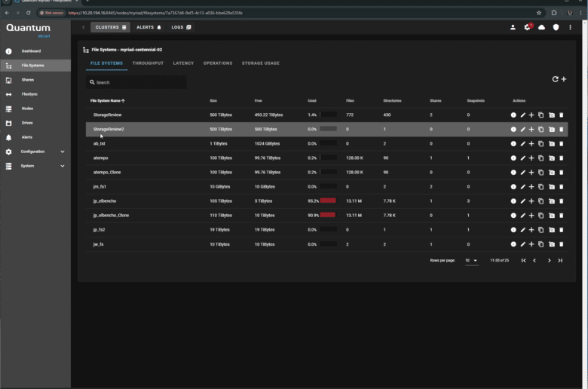Open settings gear with red notification badge
Image resolution: width=588 pixels, height=389 pixels.
(527, 27)
